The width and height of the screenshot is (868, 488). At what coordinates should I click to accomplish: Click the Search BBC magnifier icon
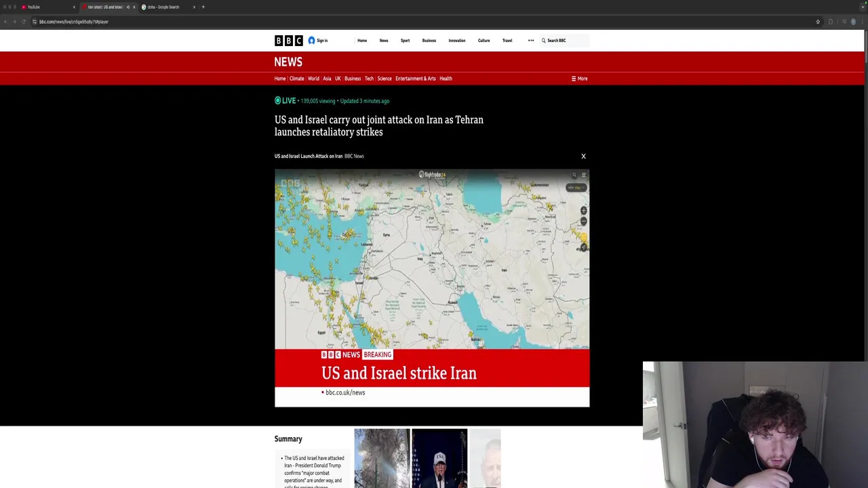click(543, 41)
